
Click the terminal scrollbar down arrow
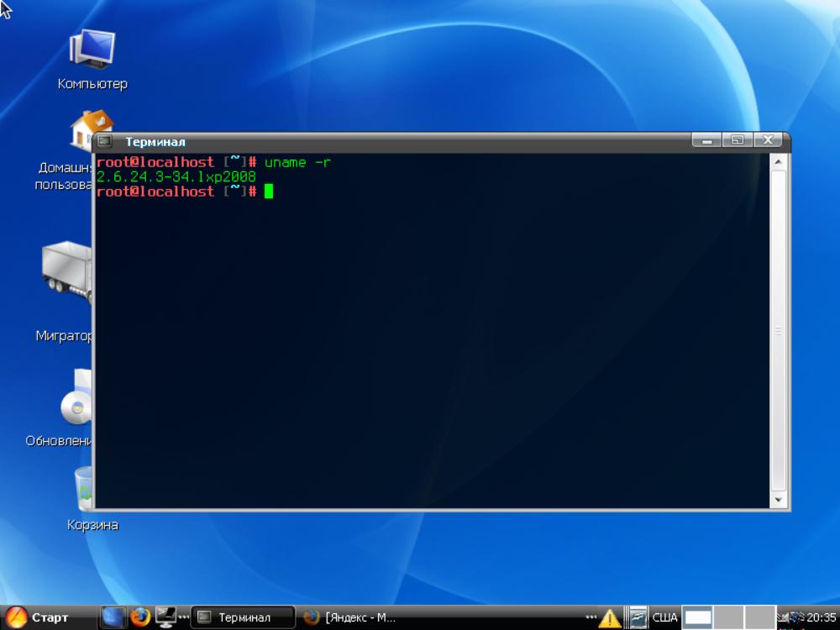[x=779, y=501]
